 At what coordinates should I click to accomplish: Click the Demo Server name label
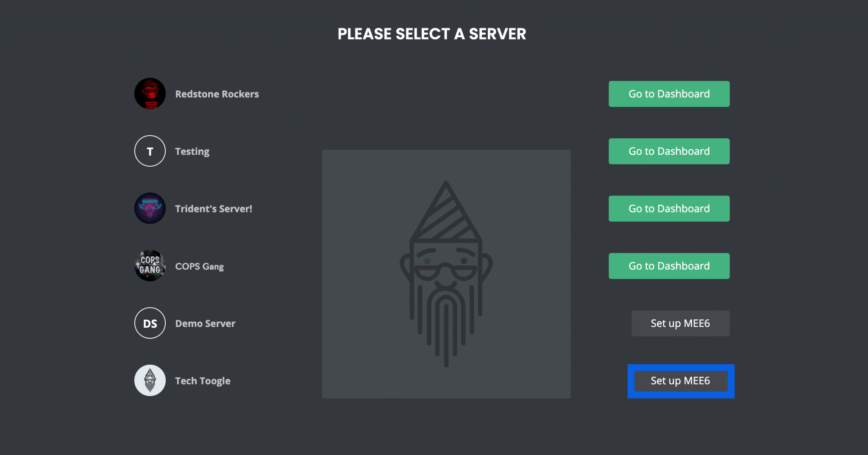click(205, 324)
